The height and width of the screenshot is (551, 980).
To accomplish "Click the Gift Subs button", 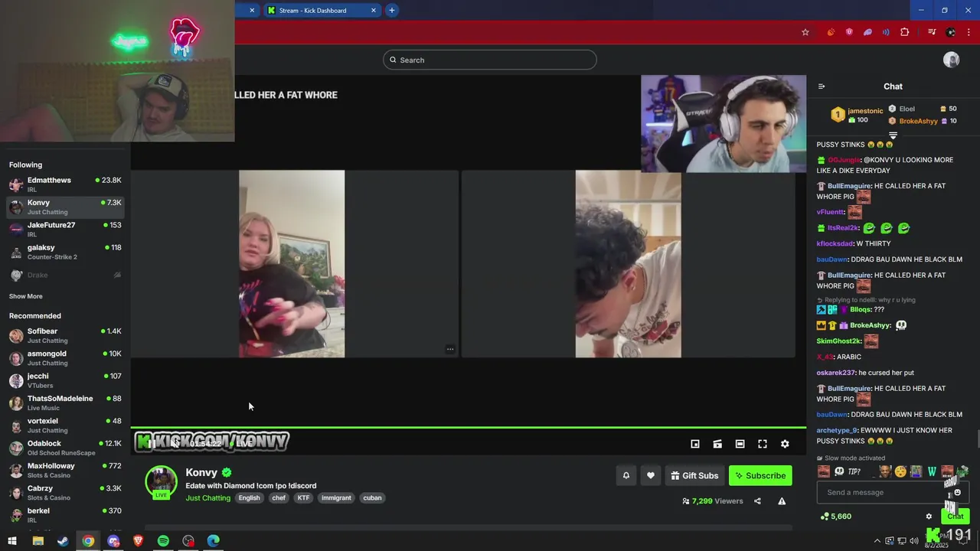I will (694, 475).
